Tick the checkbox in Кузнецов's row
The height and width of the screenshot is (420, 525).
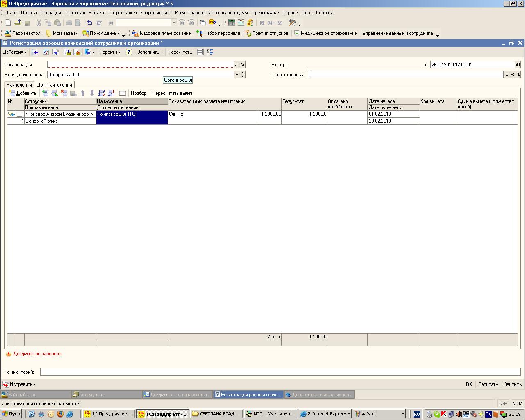[x=19, y=114]
